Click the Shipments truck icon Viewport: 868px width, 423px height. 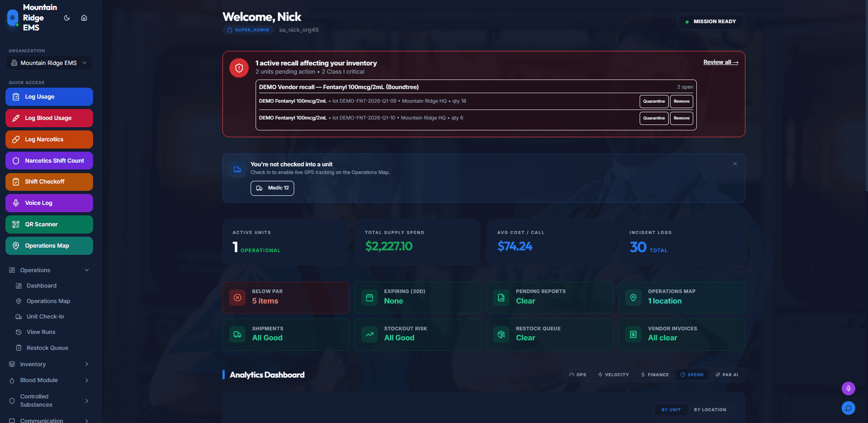coord(237,334)
